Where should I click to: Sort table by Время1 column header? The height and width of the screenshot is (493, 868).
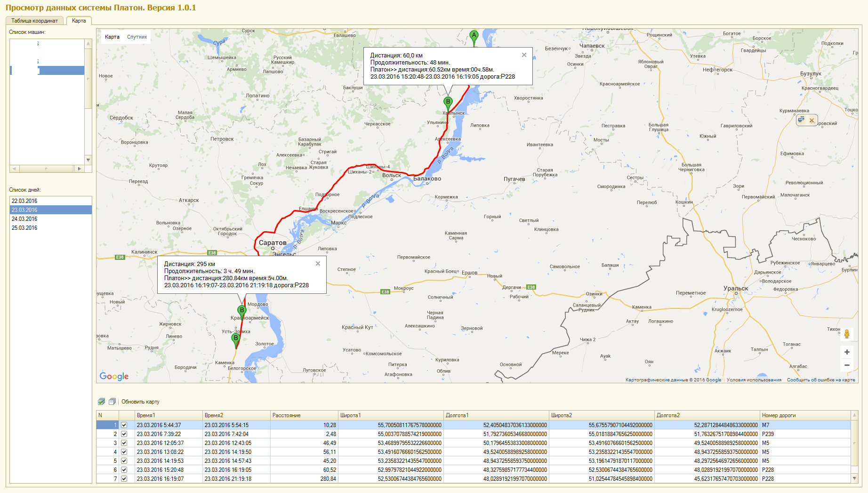click(169, 415)
